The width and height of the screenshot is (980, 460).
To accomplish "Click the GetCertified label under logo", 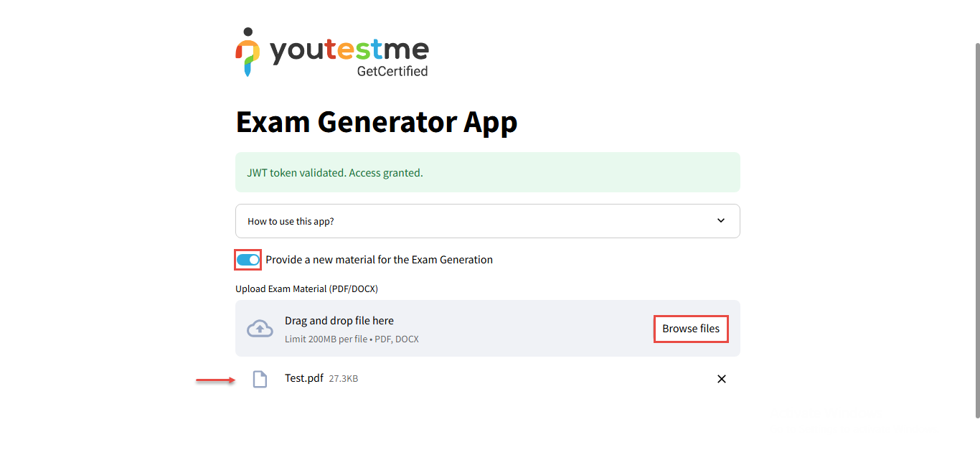I will 392,71.
